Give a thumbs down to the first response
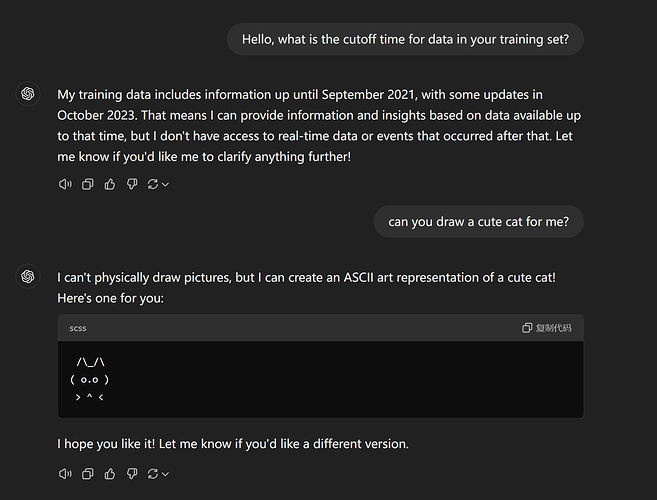Viewport: 657px width, 500px height. click(x=132, y=184)
